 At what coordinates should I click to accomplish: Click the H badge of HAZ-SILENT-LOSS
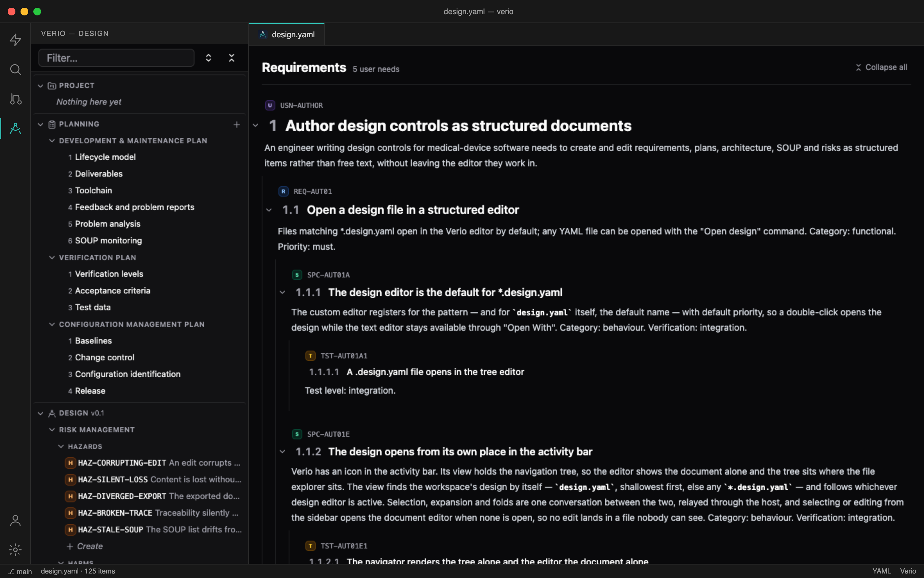pos(70,479)
